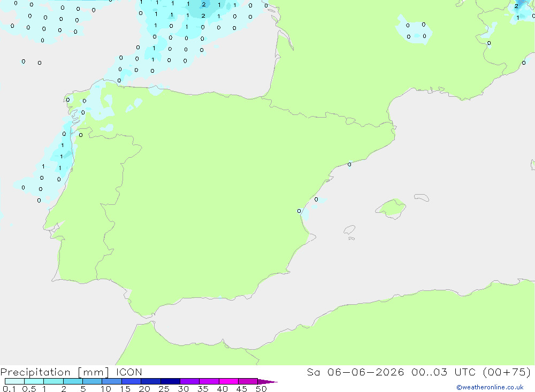The width and height of the screenshot is (535, 392).
Task: Click the '10' legend scale value
Action: 106,389
